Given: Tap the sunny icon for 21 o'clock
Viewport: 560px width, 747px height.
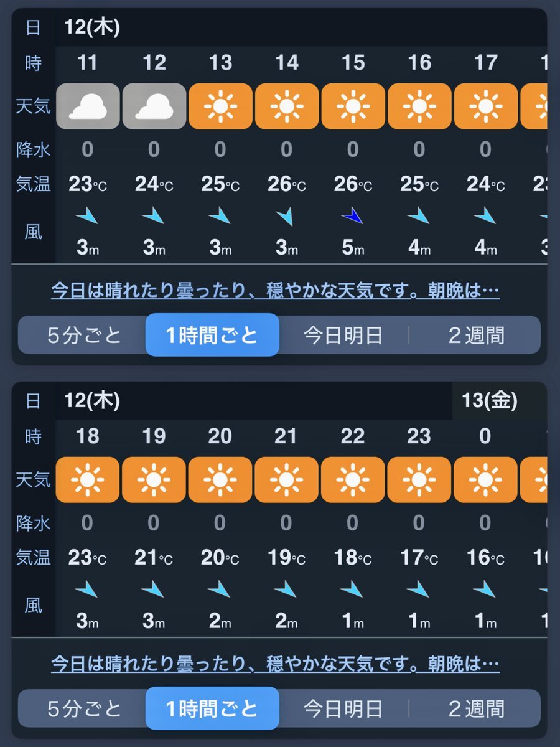Looking at the screenshot, I should [286, 480].
